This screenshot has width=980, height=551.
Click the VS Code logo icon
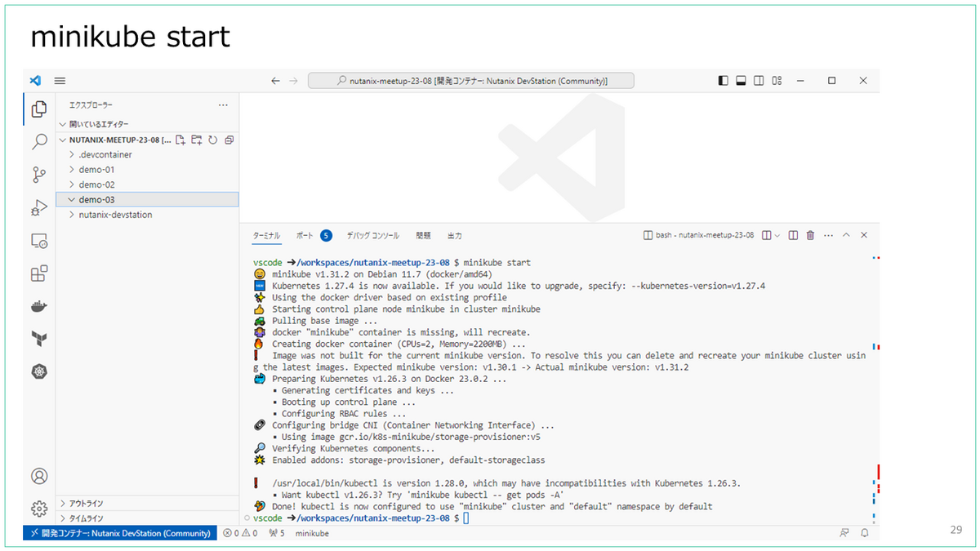click(35, 81)
